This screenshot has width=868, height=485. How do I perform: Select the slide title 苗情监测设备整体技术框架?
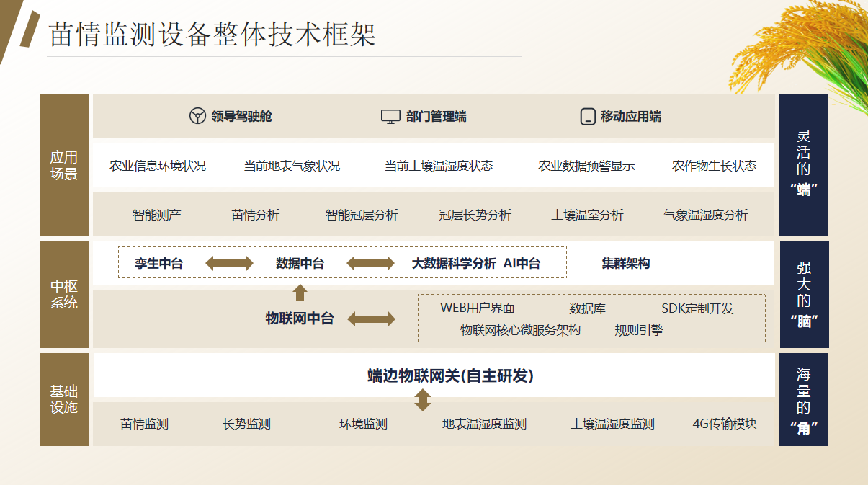coord(212,34)
